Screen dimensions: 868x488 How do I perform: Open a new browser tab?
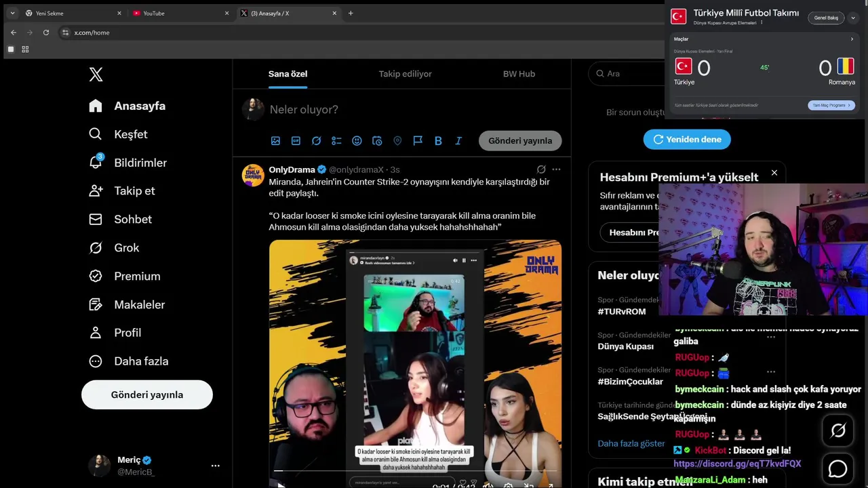pos(351,13)
